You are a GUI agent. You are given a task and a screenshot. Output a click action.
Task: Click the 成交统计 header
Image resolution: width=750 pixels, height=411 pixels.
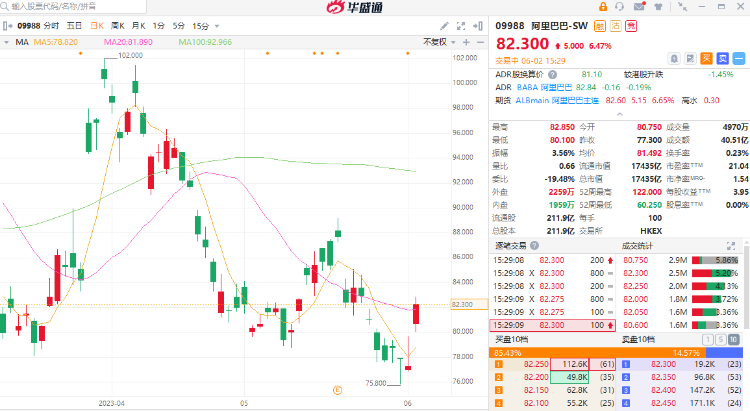(x=637, y=246)
